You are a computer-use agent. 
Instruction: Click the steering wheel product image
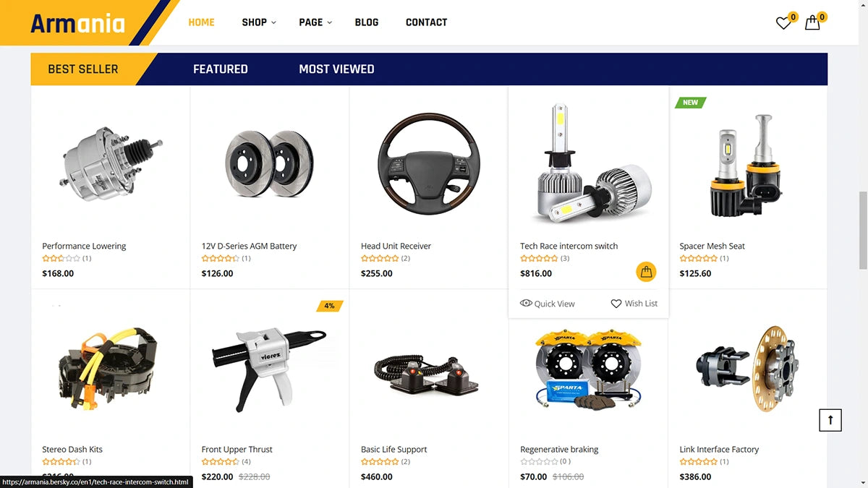429,163
